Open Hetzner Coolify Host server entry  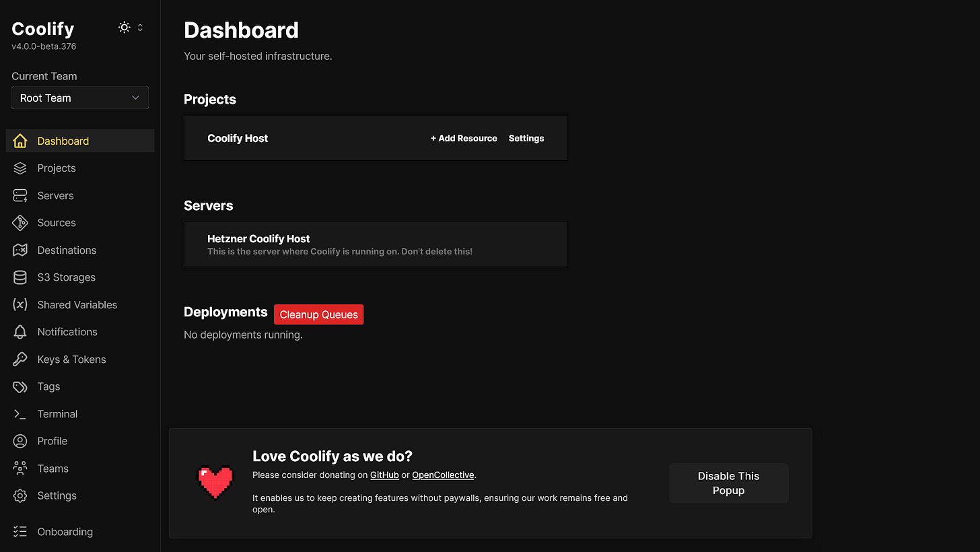coord(376,244)
